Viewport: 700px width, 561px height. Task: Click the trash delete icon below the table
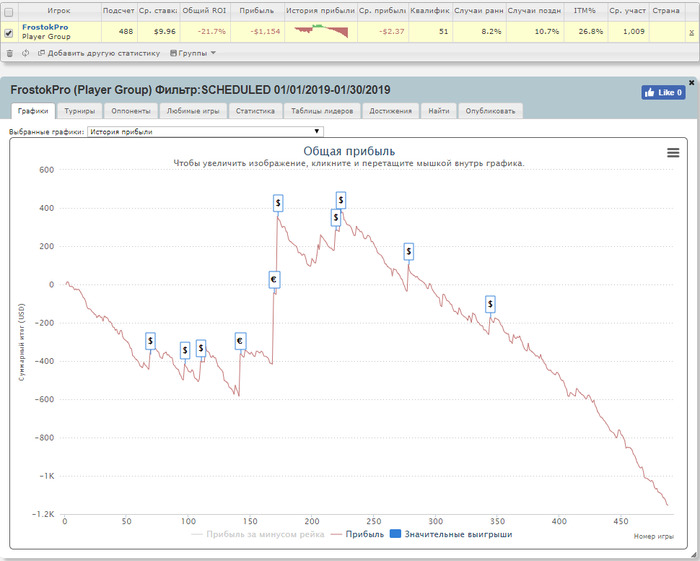click(9, 53)
